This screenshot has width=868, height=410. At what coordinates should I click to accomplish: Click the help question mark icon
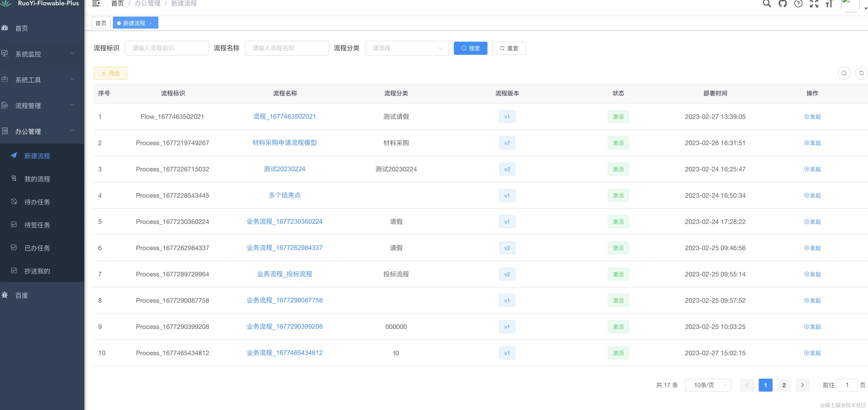click(798, 4)
